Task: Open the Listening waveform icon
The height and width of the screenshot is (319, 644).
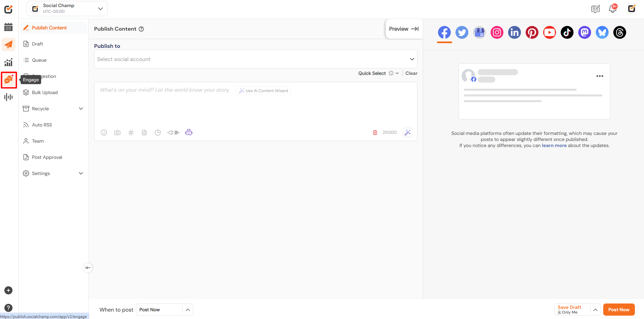Action: (8, 97)
